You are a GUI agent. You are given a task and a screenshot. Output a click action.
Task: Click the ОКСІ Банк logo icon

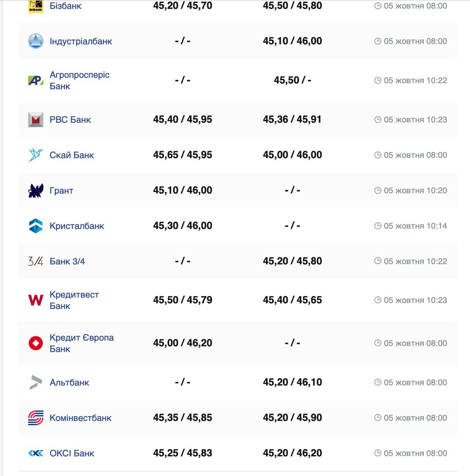point(36,453)
